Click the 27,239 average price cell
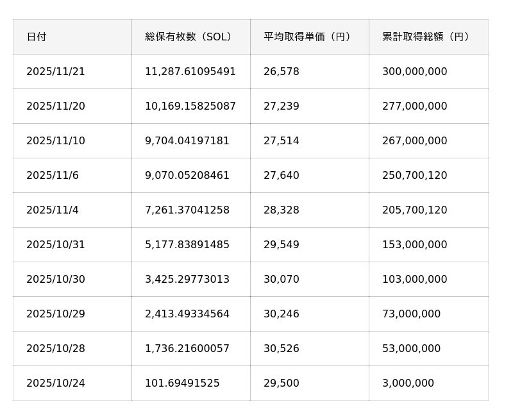This screenshot has height=420, width=513. point(282,106)
